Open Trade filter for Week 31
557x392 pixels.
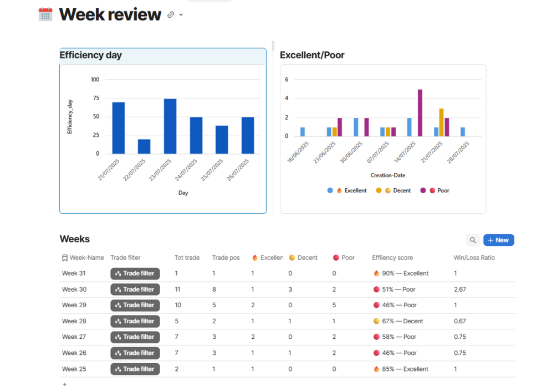(x=135, y=274)
